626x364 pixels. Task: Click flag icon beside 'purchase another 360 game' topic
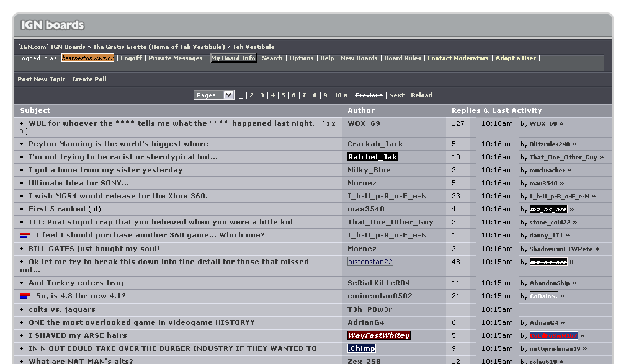pyautogui.click(x=25, y=236)
